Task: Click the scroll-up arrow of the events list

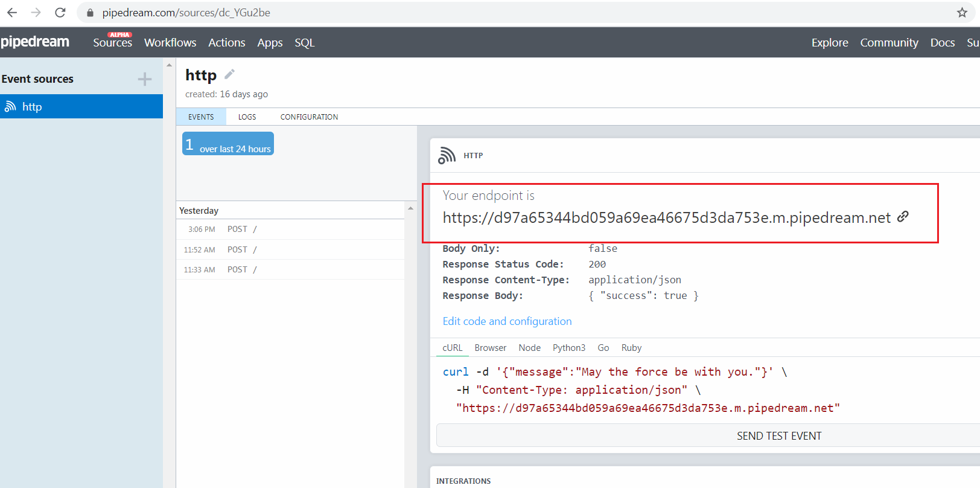Action: (x=410, y=208)
